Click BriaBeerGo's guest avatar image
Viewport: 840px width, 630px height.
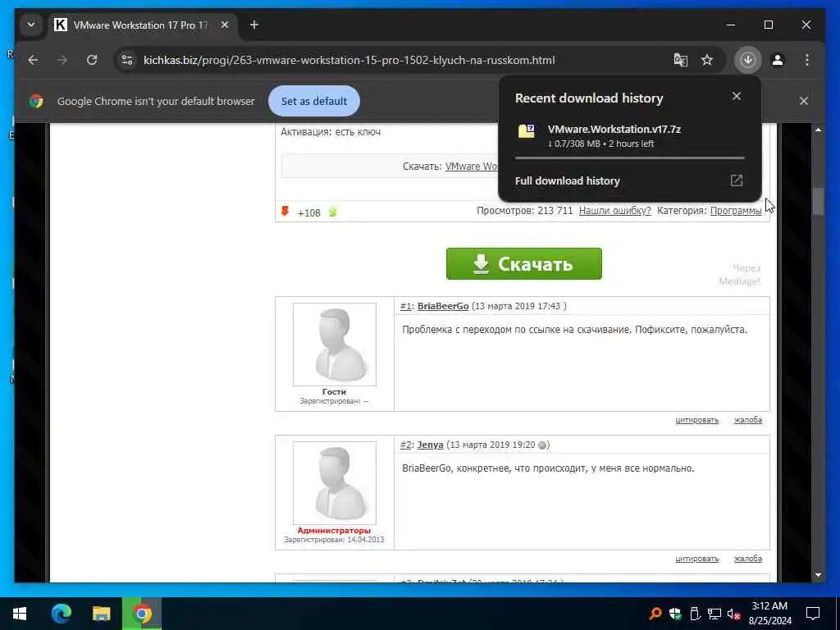tap(335, 345)
